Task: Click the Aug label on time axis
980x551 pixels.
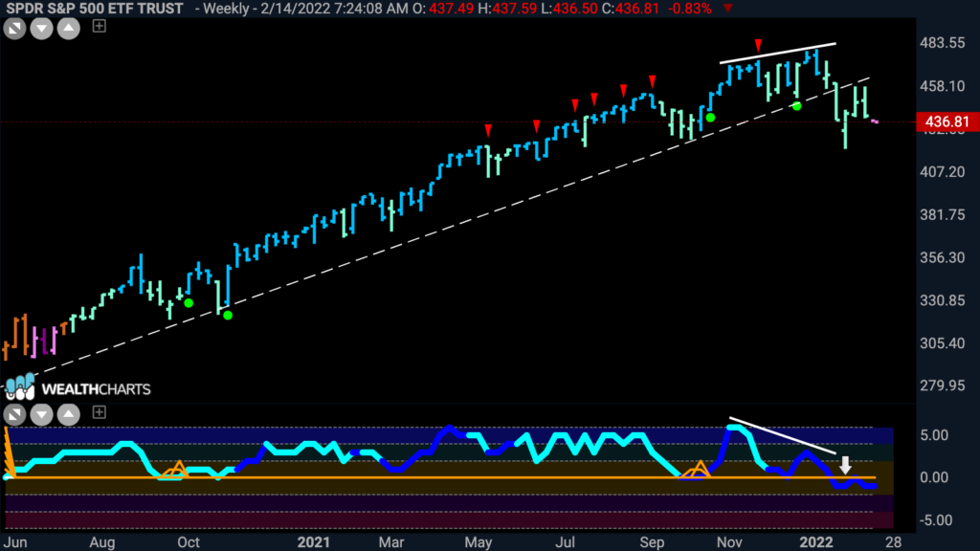Action: point(101,541)
